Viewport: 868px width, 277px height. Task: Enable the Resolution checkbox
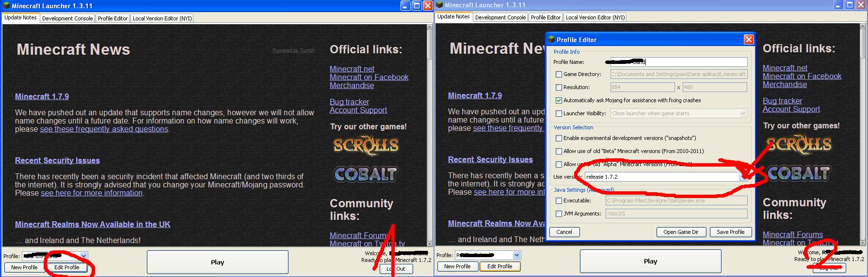point(559,88)
